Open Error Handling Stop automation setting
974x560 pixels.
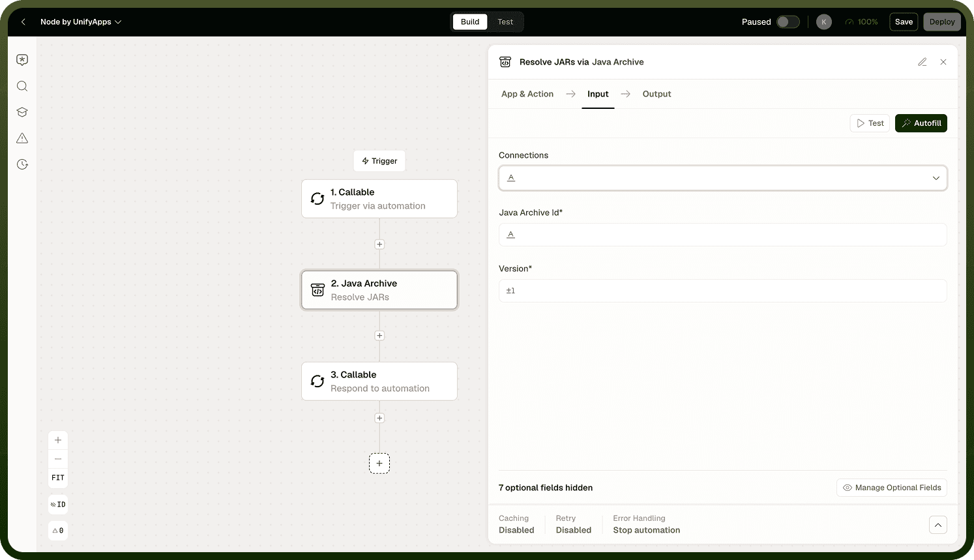[x=647, y=524]
